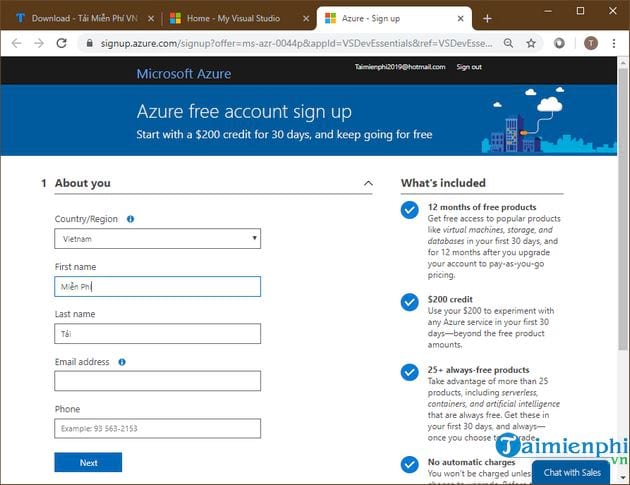Screen dimensions: 630x485
Task: Click the browser forward arrow
Action: (x=39, y=43)
